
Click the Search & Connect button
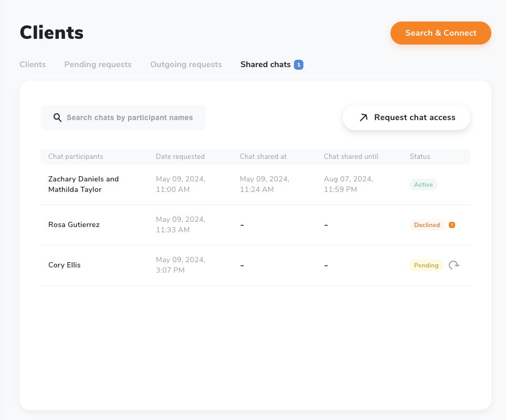pyautogui.click(x=441, y=33)
